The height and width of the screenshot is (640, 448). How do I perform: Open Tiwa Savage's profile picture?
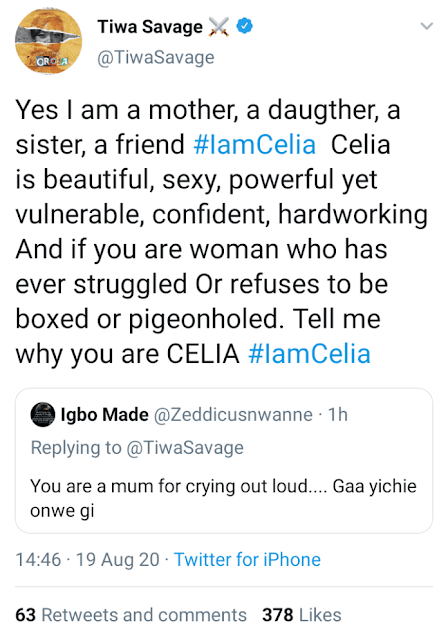pyautogui.click(x=49, y=41)
